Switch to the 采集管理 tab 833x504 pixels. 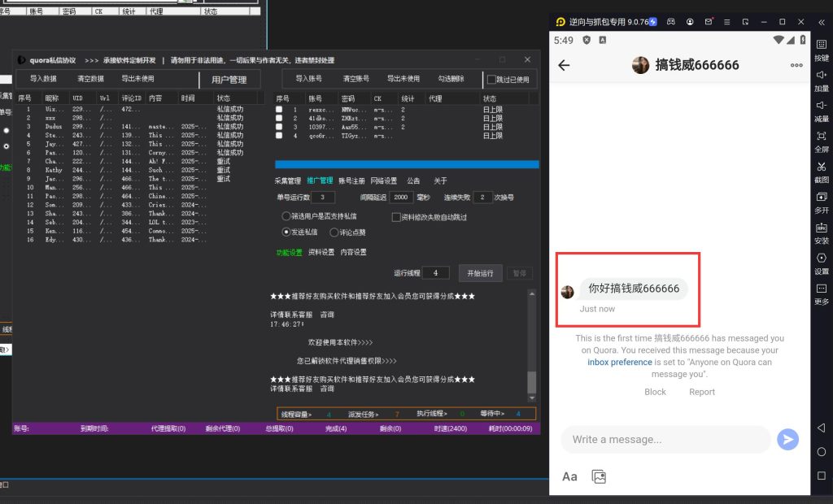point(286,181)
